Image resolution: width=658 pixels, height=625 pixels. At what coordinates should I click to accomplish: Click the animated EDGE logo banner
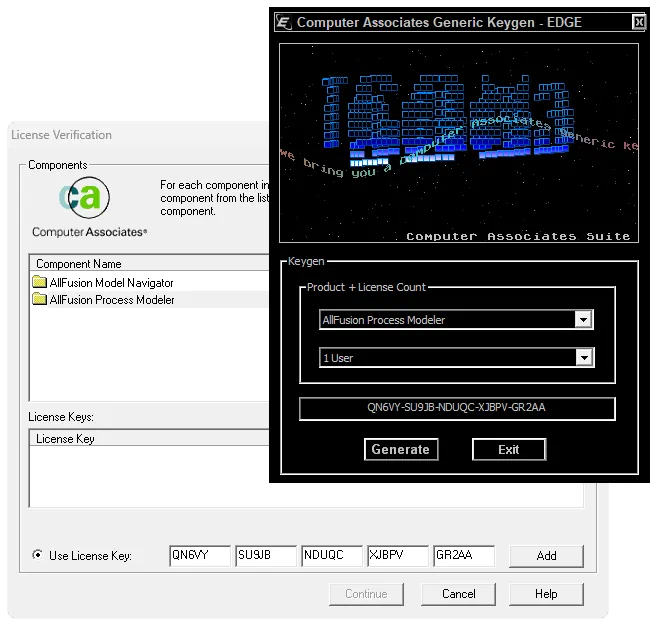click(458, 142)
